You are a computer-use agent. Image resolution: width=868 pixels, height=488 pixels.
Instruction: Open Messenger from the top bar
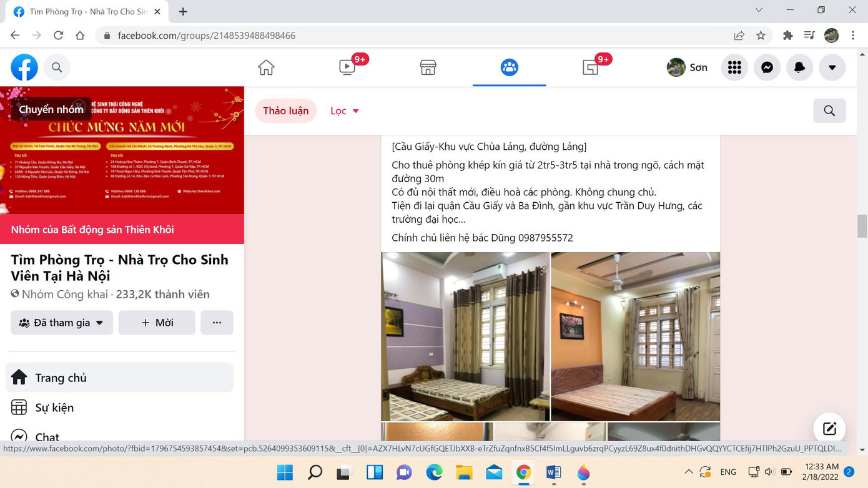767,67
